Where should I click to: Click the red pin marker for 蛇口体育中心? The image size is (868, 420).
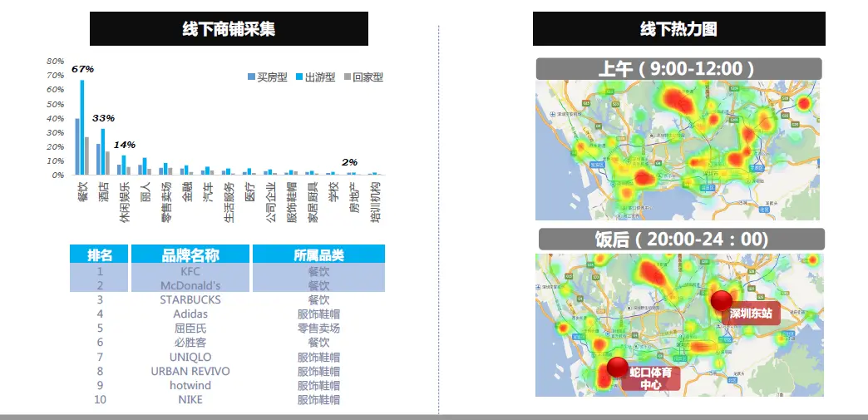point(617,367)
